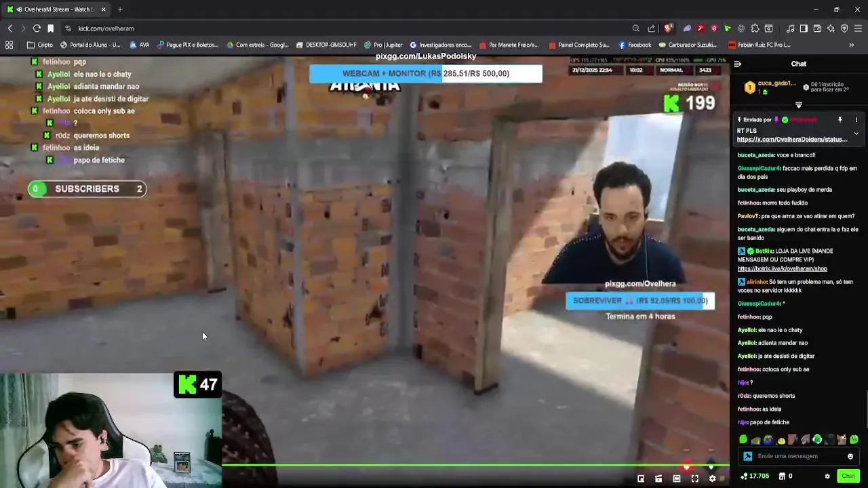The width and height of the screenshot is (868, 488).
Task: Click chat username r0dz
Action: point(745,396)
